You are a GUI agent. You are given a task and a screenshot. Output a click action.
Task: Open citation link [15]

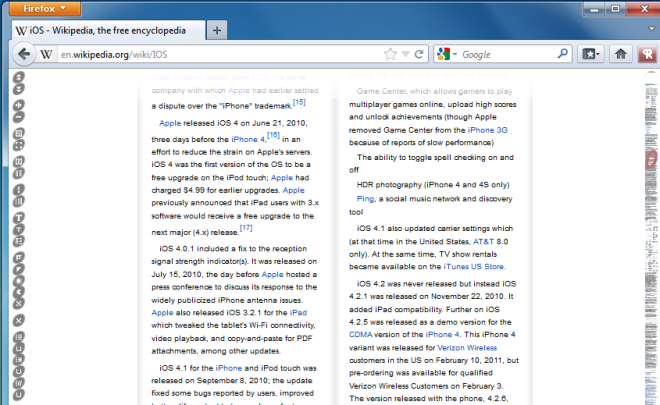click(x=299, y=102)
